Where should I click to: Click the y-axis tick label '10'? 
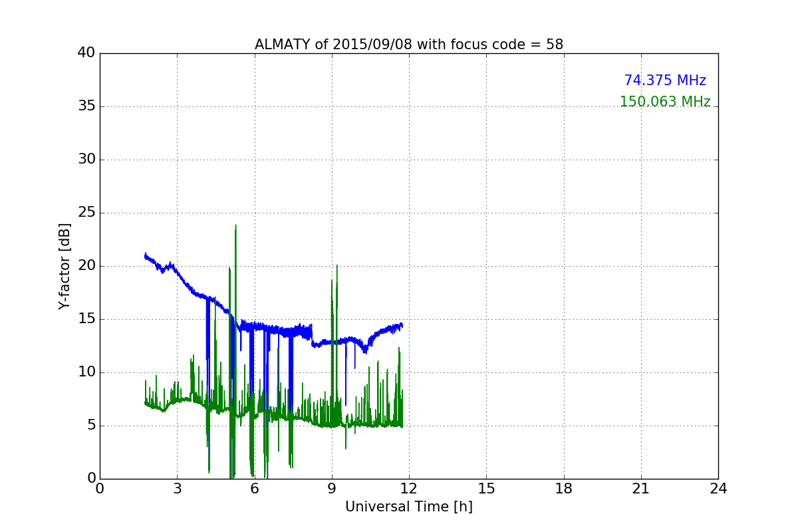(x=86, y=372)
